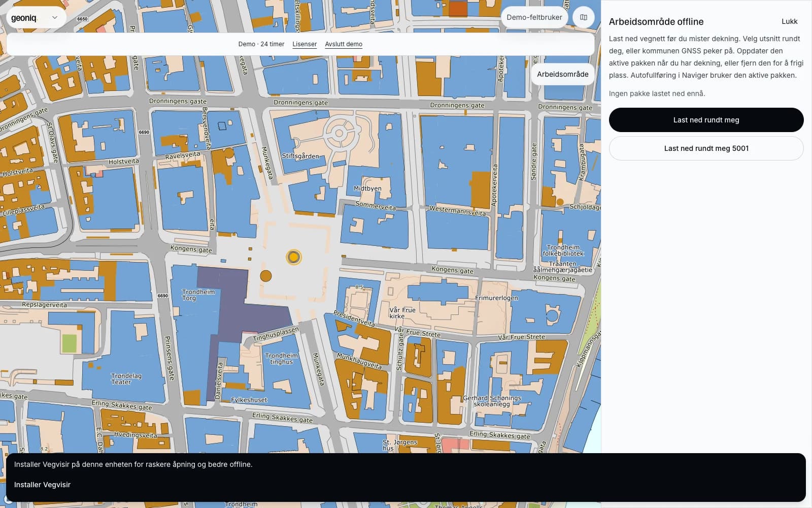Click the geoniq logo
The height and width of the screenshot is (508, 812).
pyautogui.click(x=24, y=18)
